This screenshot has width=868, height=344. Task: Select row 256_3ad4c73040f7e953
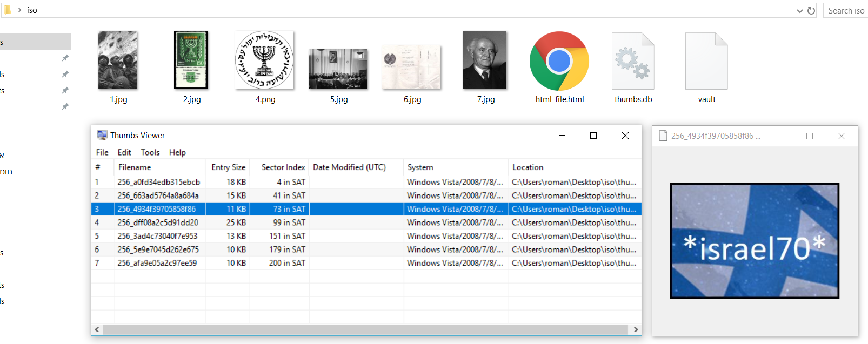366,236
